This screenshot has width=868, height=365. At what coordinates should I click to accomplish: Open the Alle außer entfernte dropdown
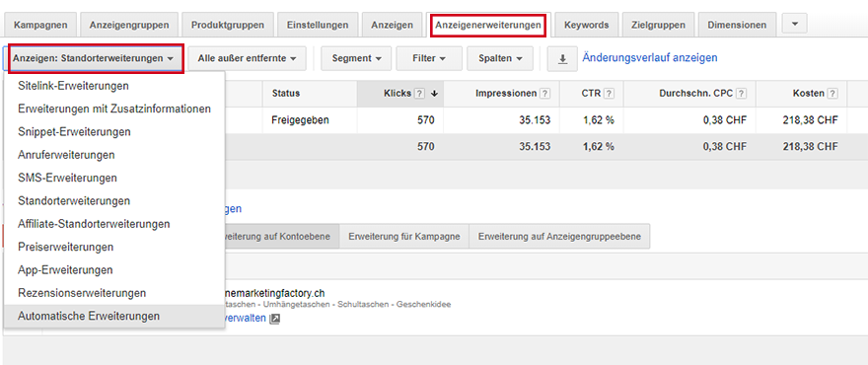coord(247,58)
